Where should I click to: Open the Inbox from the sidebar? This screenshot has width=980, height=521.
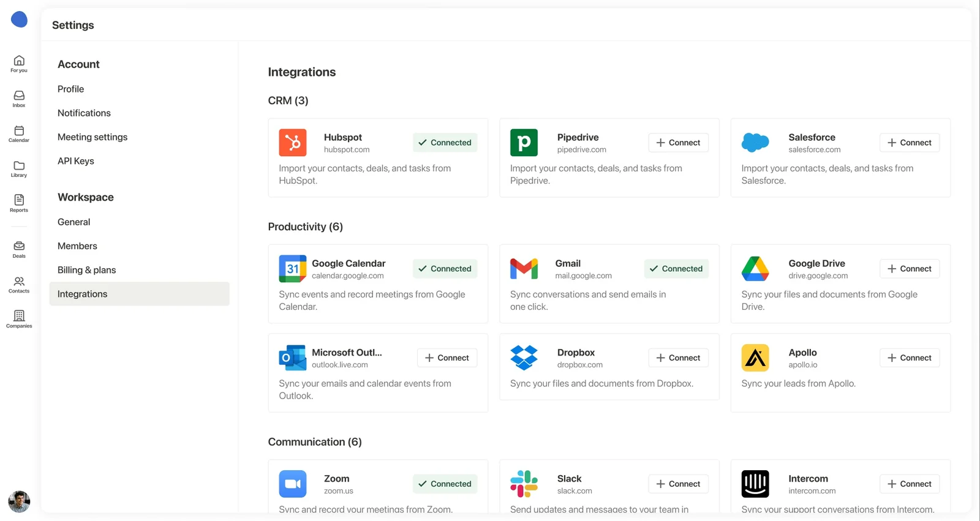tap(19, 99)
